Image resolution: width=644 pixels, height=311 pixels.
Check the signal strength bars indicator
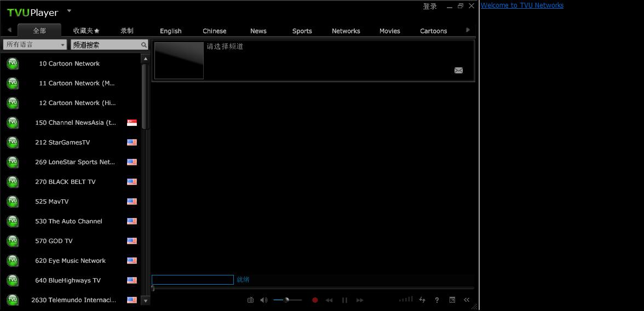[x=406, y=300]
